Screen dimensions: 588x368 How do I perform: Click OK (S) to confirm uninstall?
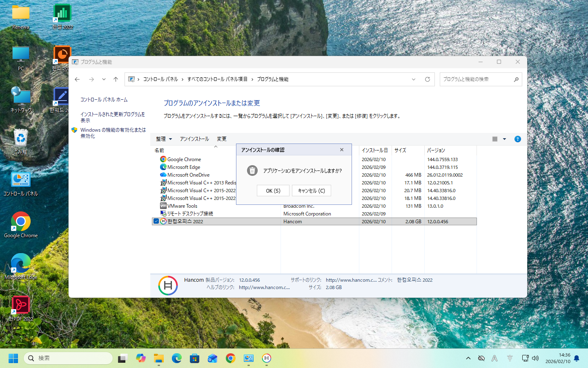(273, 191)
